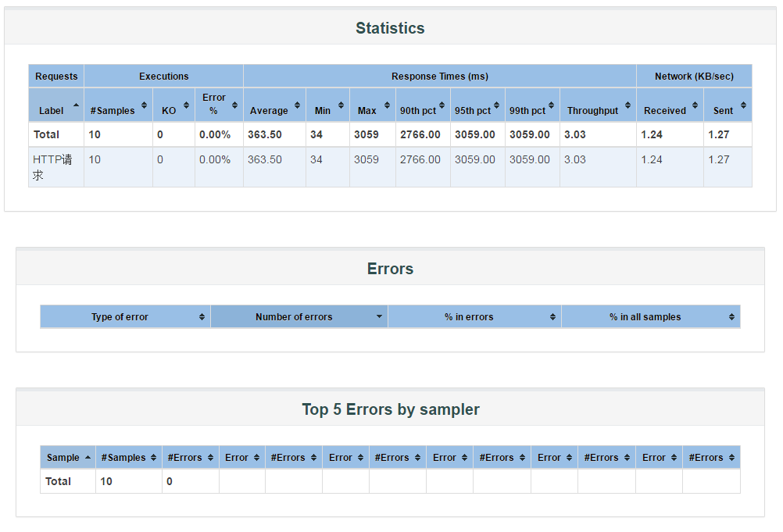Sort by Max column arrows

coord(387,105)
